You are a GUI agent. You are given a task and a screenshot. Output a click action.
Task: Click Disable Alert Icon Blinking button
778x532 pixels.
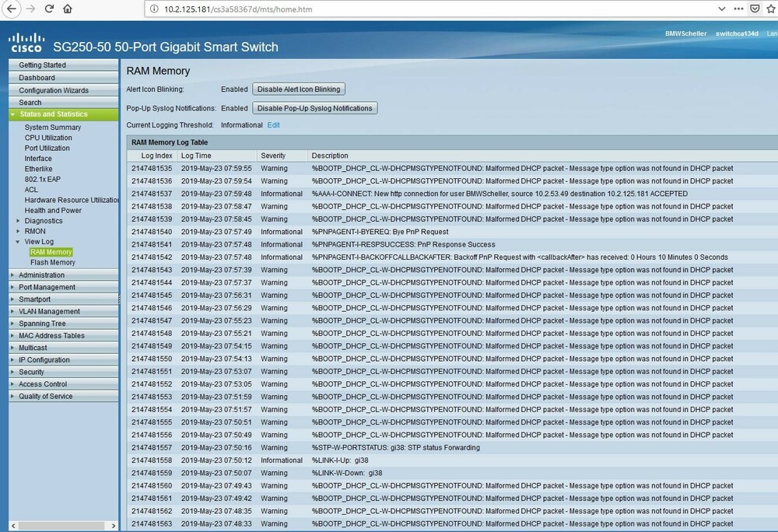pos(299,89)
